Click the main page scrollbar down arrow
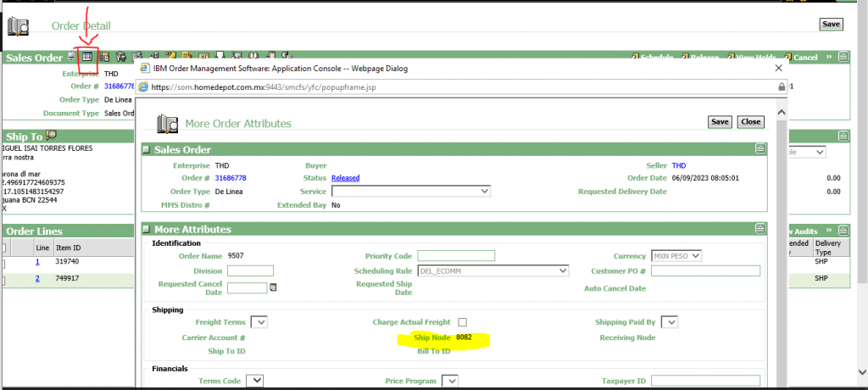The height and width of the screenshot is (390, 868). click(861, 371)
